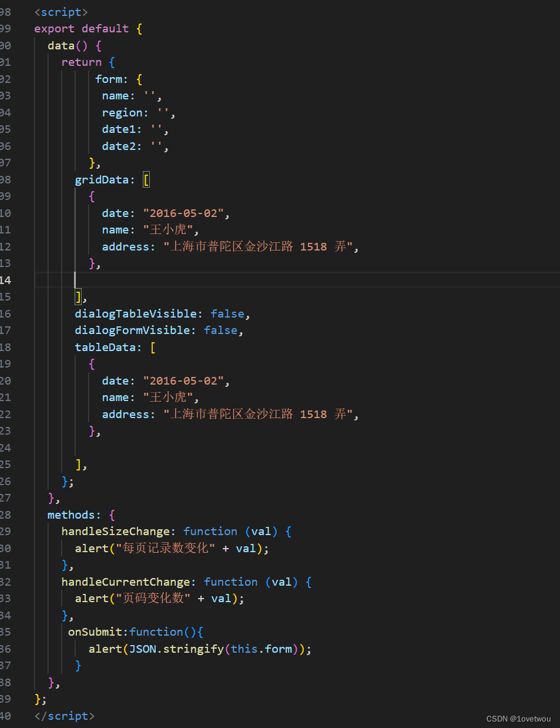The image size is (560, 728).
Task: Click the "this.form" reference inside alert
Action: pos(262,649)
